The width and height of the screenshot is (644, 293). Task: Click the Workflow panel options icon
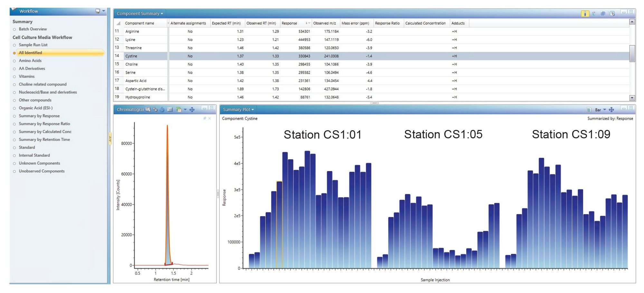click(98, 11)
